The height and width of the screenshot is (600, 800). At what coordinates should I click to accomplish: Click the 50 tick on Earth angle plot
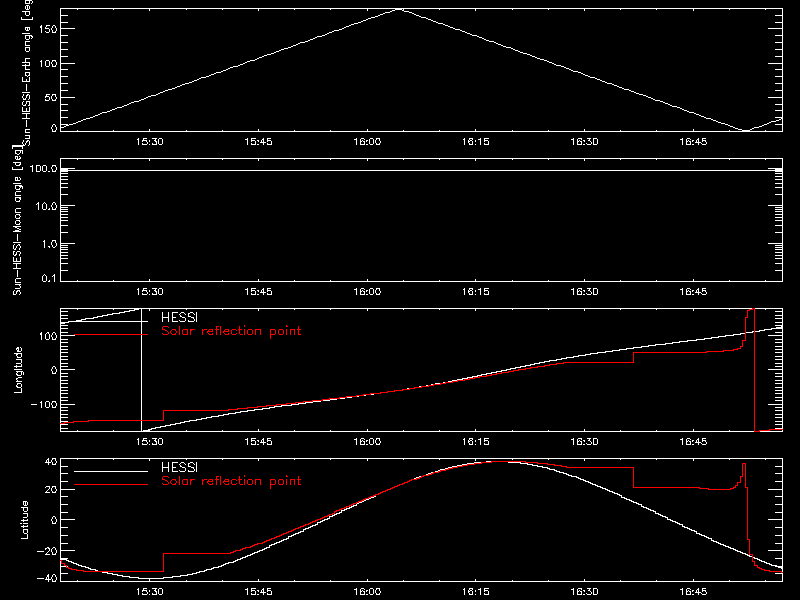51,97
